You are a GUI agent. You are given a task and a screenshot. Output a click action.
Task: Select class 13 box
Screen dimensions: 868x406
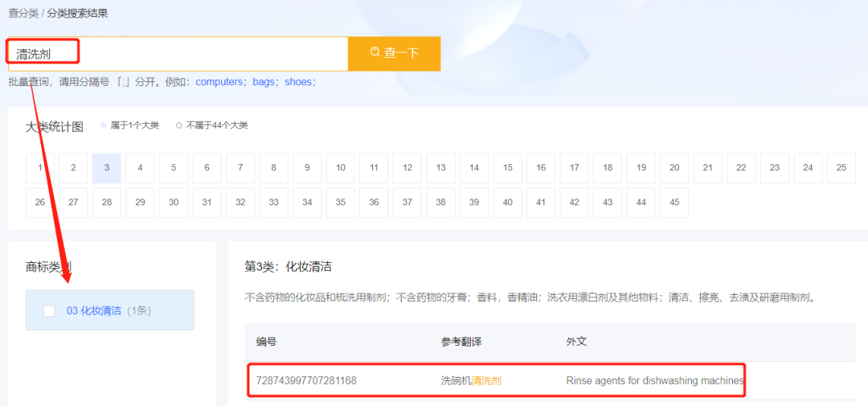coord(440,168)
